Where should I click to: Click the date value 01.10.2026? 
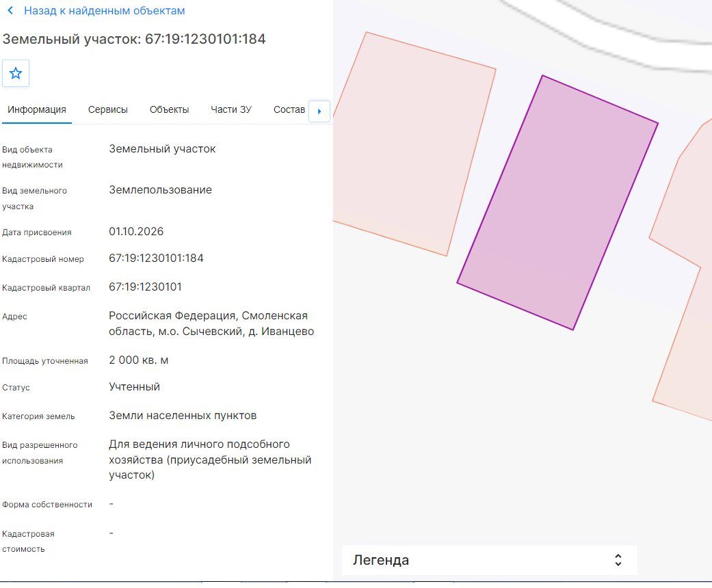136,231
